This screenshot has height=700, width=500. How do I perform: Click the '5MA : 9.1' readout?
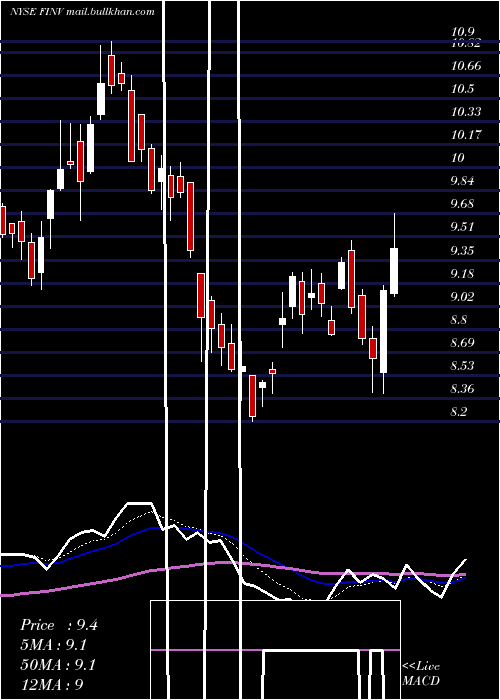(54, 645)
